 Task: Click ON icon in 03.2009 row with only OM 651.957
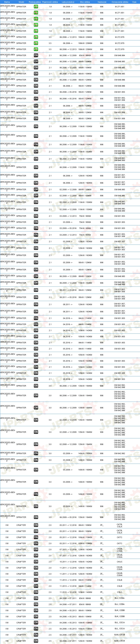click(36, 241)
